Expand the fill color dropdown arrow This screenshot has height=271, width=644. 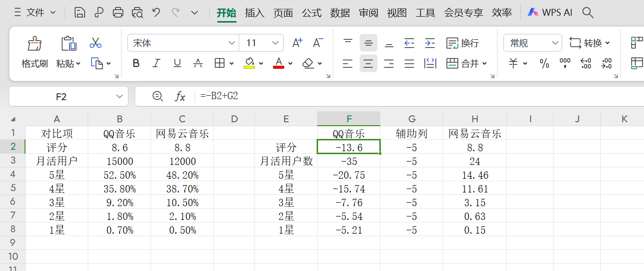tap(261, 63)
